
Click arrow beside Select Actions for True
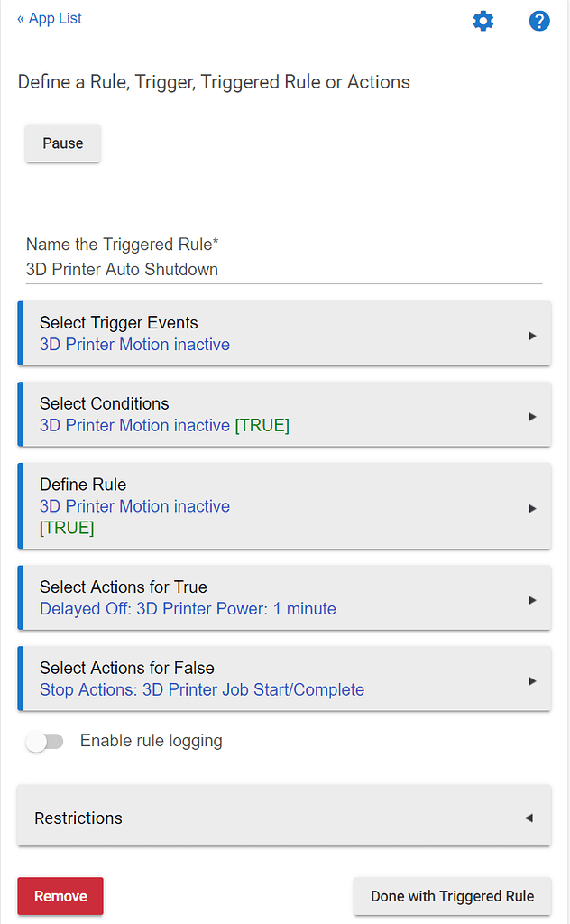532,599
